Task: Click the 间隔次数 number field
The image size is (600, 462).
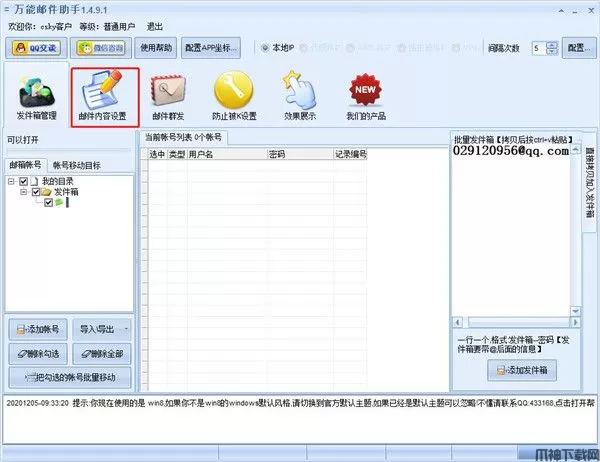Action: click(539, 48)
